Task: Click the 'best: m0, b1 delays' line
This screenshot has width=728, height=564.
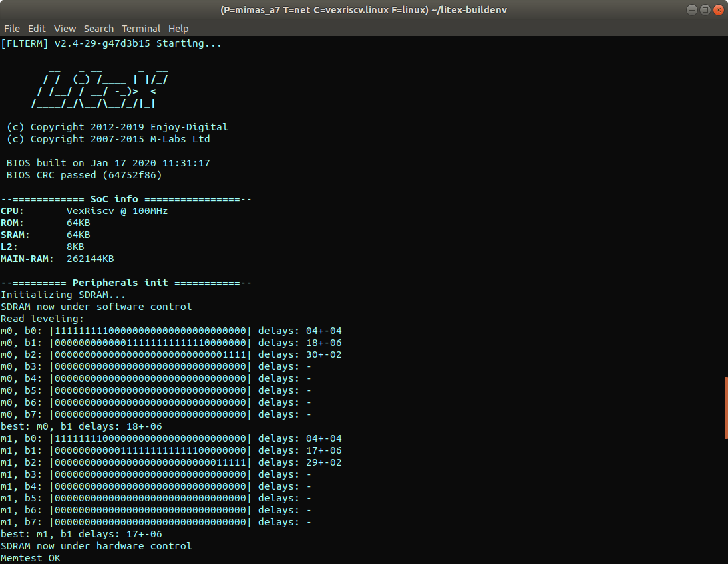Action: click(81, 426)
